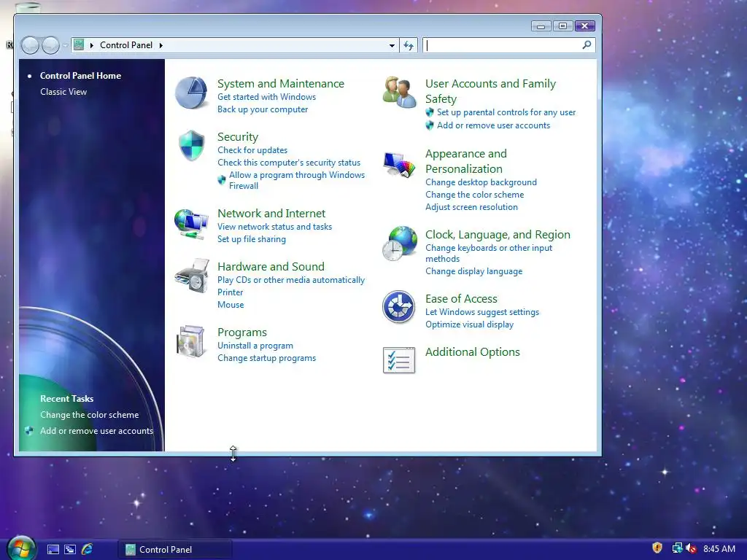Open the recent pages dropdown near nav buttons

tap(65, 46)
